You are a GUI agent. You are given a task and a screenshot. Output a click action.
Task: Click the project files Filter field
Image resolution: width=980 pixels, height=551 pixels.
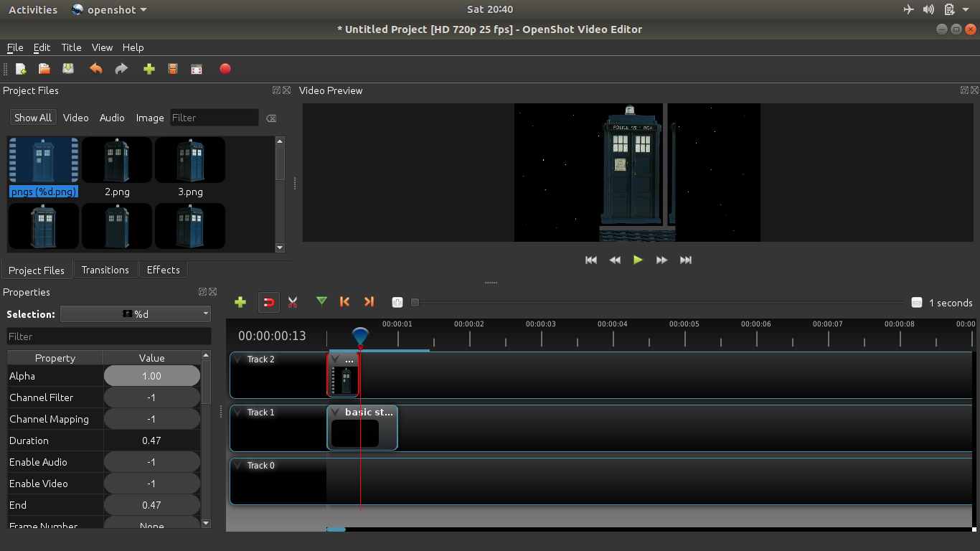click(215, 118)
